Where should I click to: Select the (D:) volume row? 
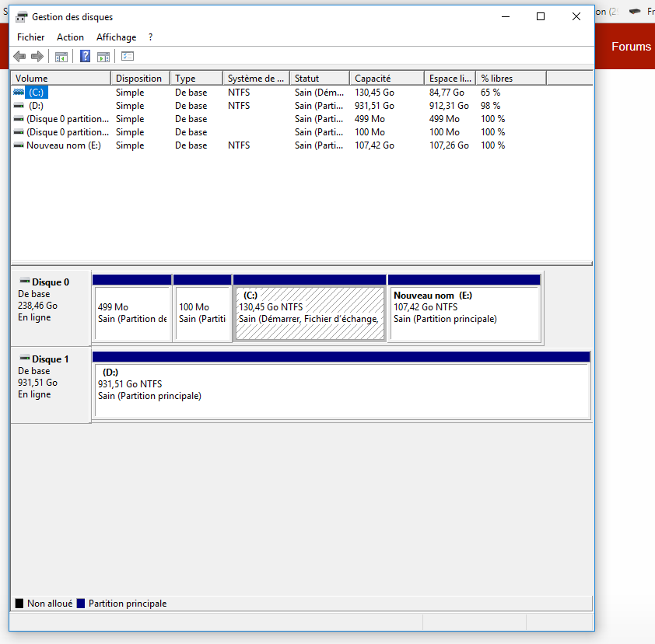click(301, 106)
